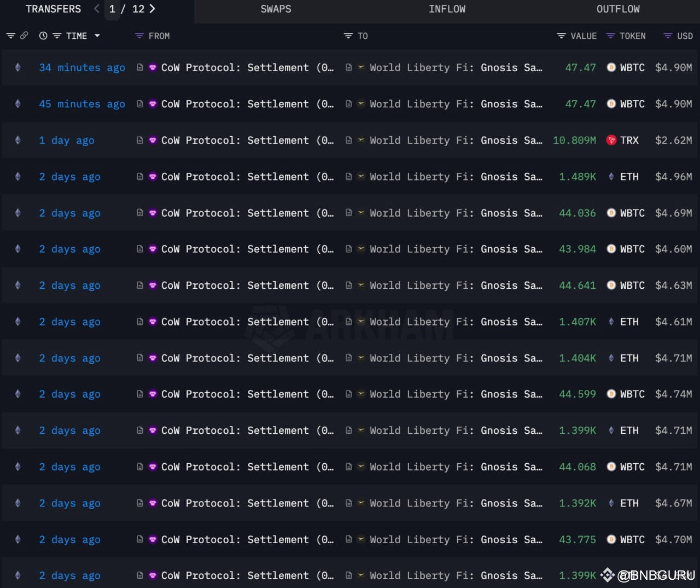Toggle the clock time-format icon beside TIME
The width and height of the screenshot is (700, 588).
[x=43, y=36]
